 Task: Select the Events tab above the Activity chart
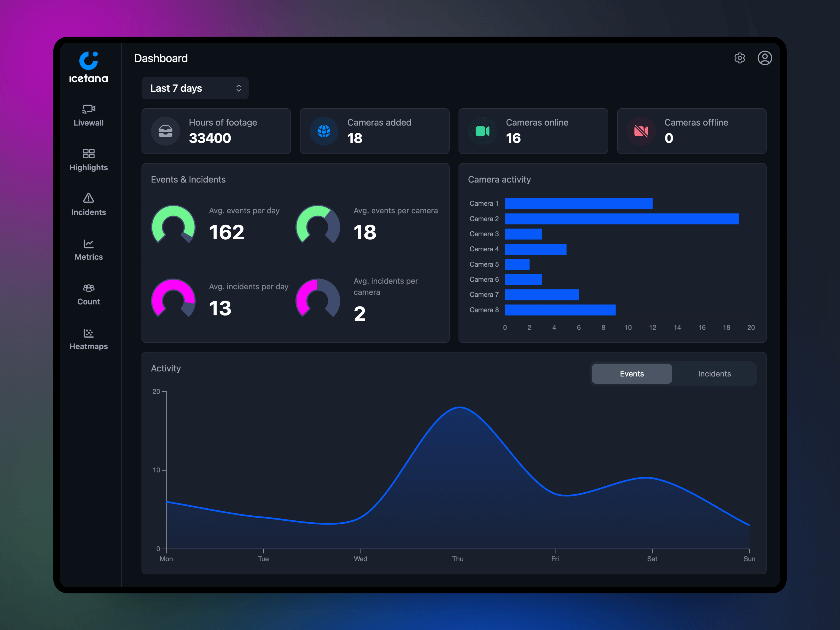(632, 374)
